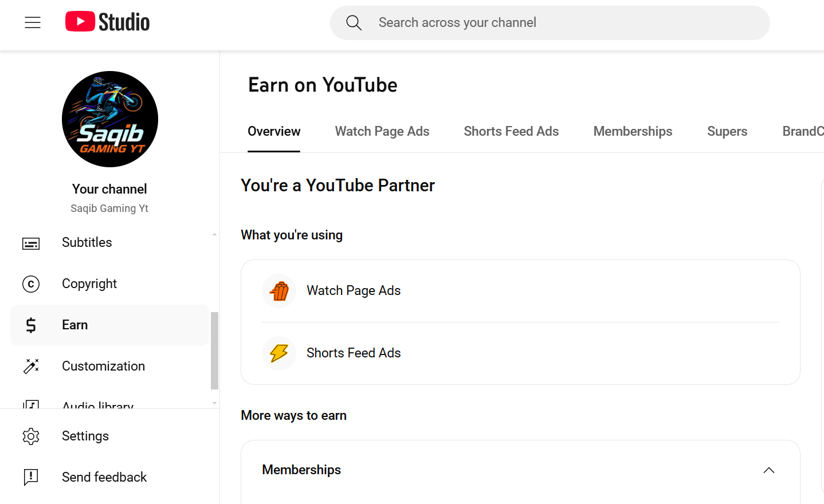
Task: Go to Copyright in sidebar
Action: [x=109, y=284]
